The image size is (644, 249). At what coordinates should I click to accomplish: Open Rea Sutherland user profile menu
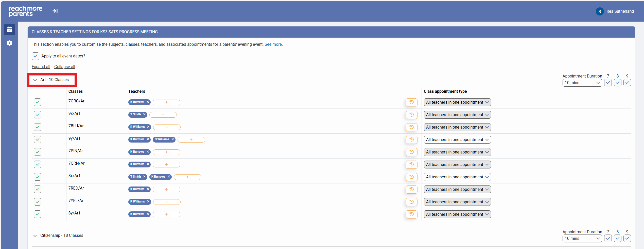click(615, 11)
